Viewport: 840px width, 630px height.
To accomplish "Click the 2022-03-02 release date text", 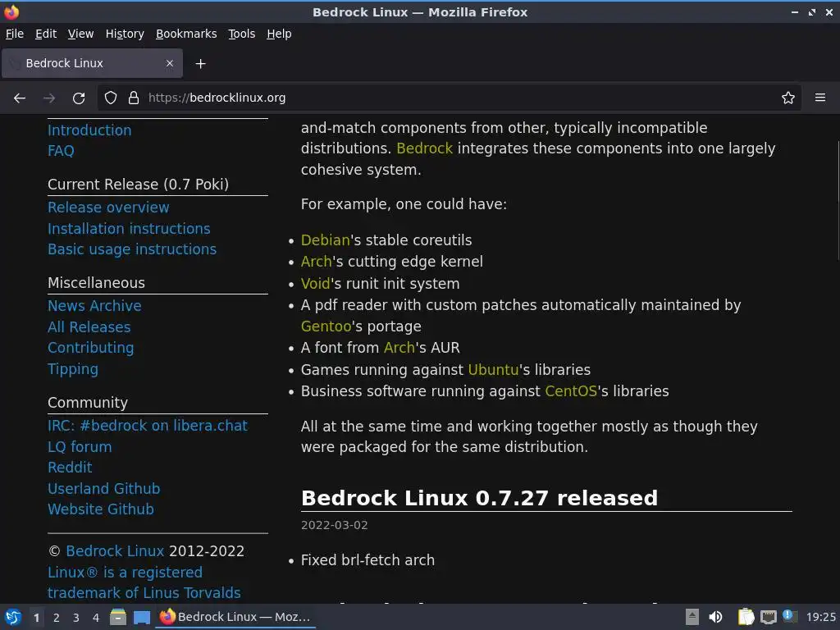I will click(x=335, y=525).
